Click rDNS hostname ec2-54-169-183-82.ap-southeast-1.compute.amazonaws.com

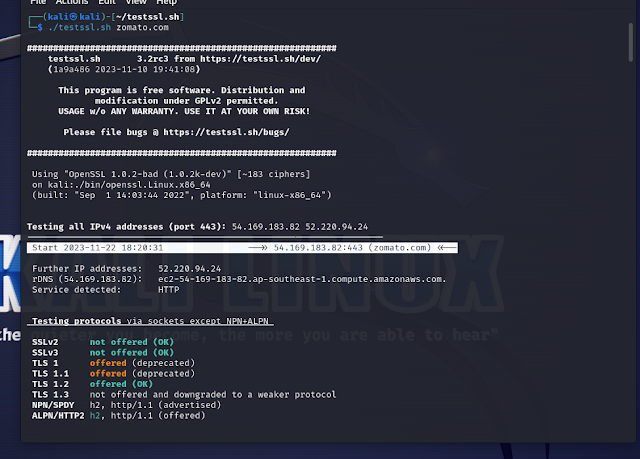tap(302, 279)
